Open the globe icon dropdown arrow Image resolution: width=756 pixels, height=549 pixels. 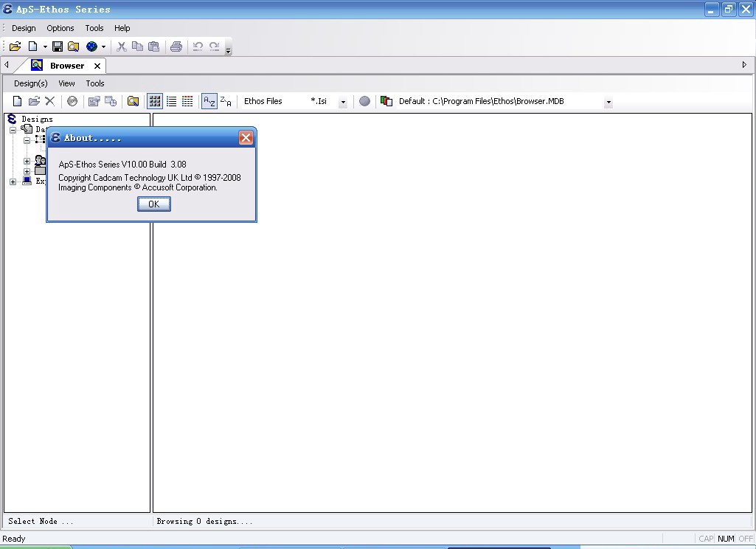[x=103, y=46]
